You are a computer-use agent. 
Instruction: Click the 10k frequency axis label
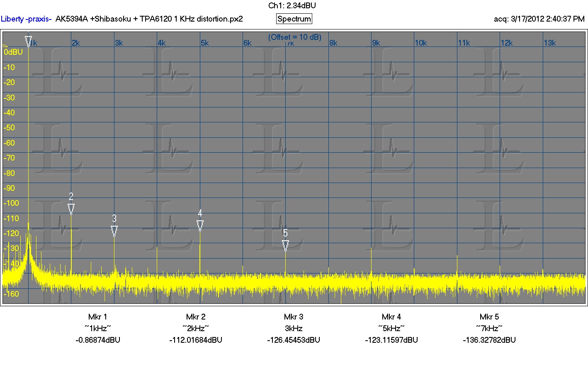pos(421,43)
